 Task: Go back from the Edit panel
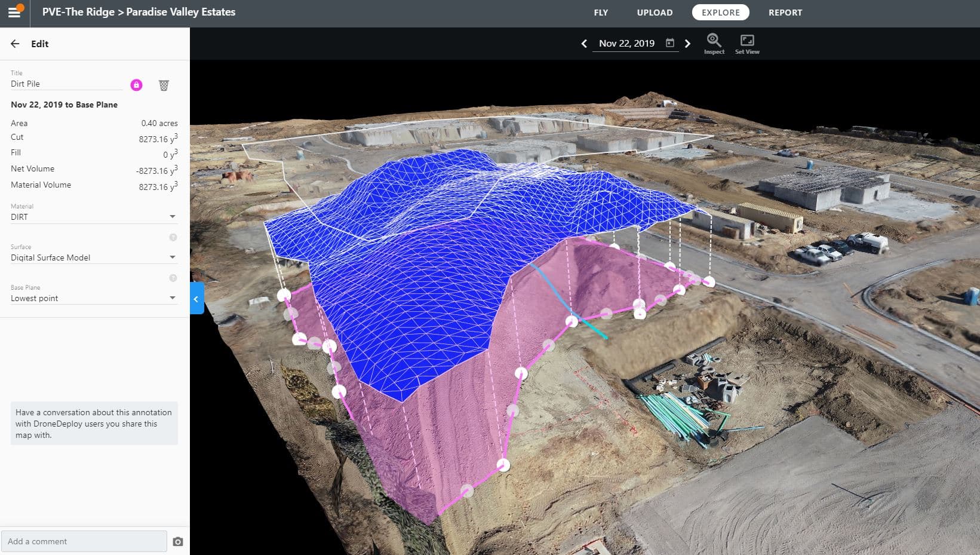(16, 44)
